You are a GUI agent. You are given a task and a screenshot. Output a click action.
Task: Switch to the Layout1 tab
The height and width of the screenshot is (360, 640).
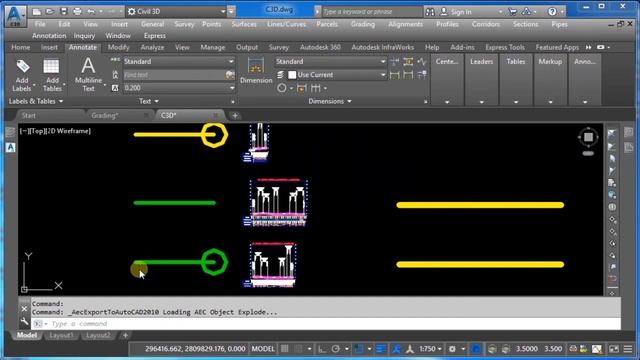[61, 335]
